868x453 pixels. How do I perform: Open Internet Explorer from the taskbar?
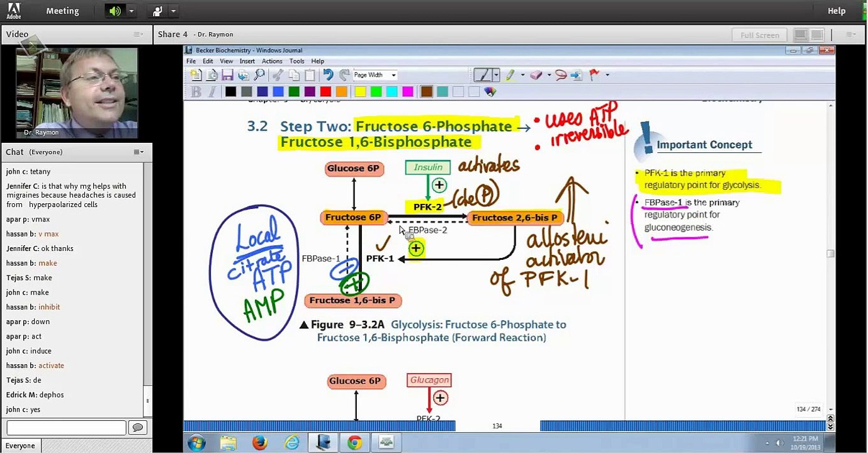pyautogui.click(x=292, y=443)
